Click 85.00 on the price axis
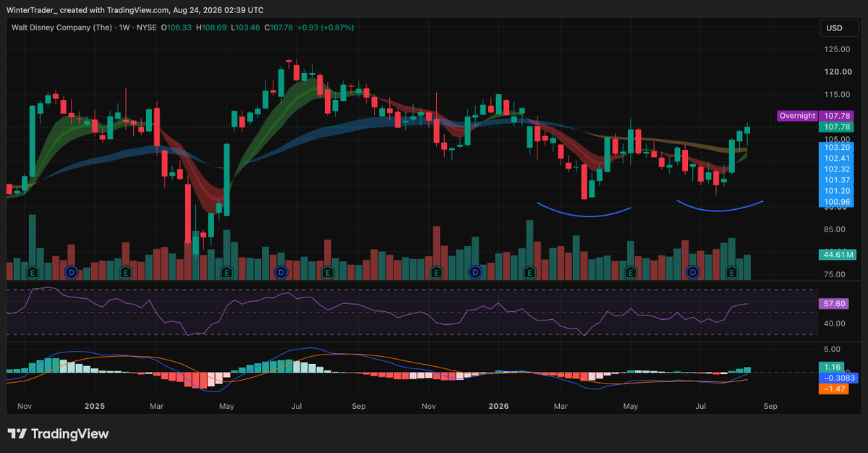Screen dimensions: 868x453 tap(835, 229)
